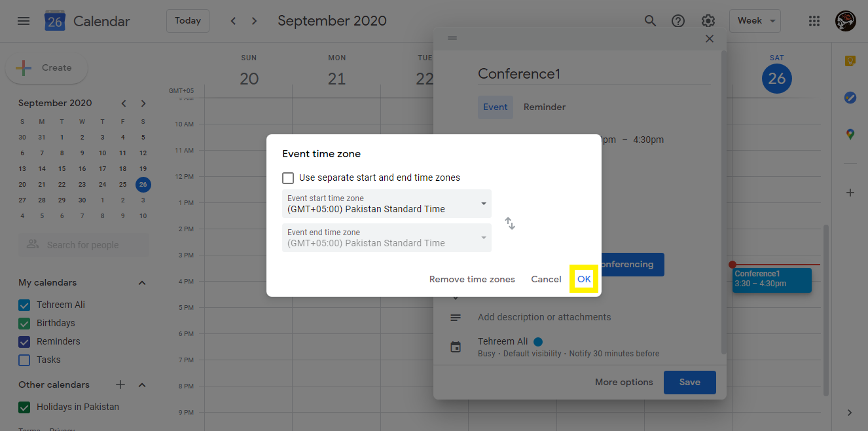Confirm time zone with OK
The width and height of the screenshot is (868, 431).
pos(584,279)
